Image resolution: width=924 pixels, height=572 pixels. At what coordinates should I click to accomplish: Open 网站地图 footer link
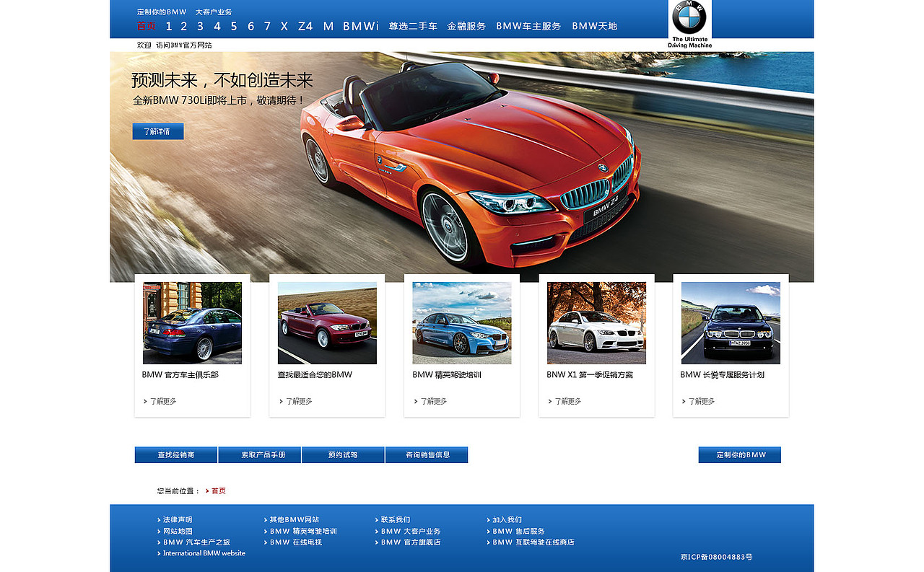(178, 532)
